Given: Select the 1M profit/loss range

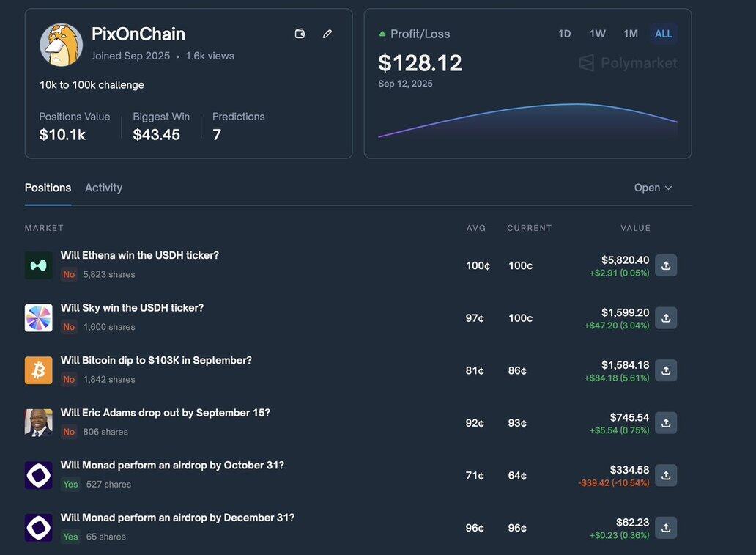Looking at the screenshot, I should (631, 34).
